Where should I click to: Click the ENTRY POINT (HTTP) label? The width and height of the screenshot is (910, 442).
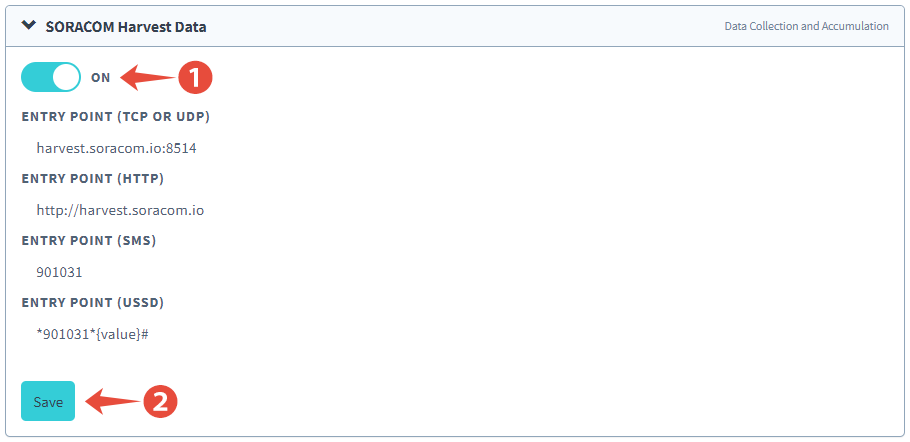tap(92, 179)
